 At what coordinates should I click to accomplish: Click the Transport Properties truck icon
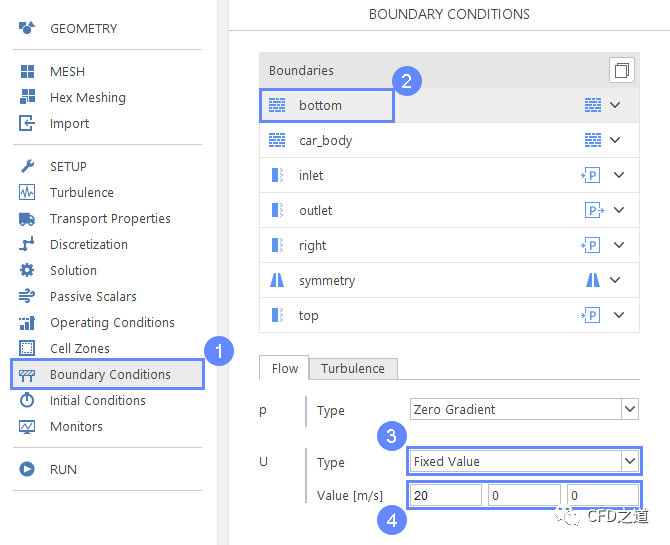28,218
